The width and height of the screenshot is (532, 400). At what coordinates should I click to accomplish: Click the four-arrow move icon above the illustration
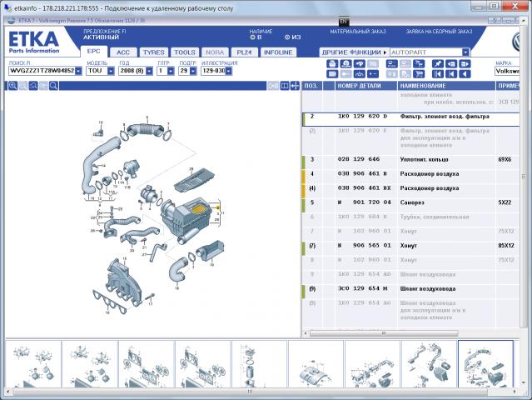(295, 86)
